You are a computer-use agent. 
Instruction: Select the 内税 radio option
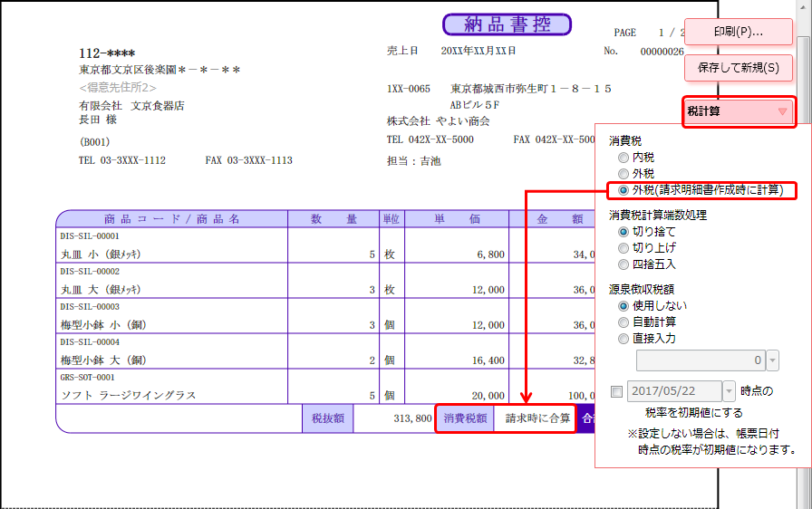tap(623, 157)
